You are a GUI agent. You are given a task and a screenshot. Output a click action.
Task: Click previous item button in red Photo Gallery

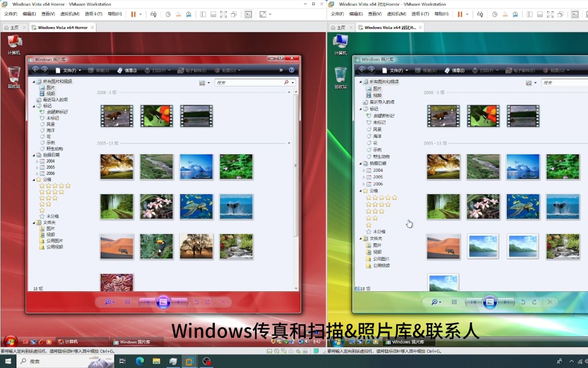click(x=147, y=302)
